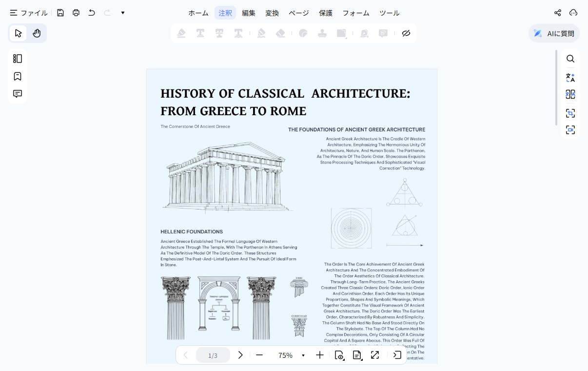The width and height of the screenshot is (588, 371).
Task: Open the reading view mode dropdown icon
Action: pyautogui.click(x=340, y=355)
